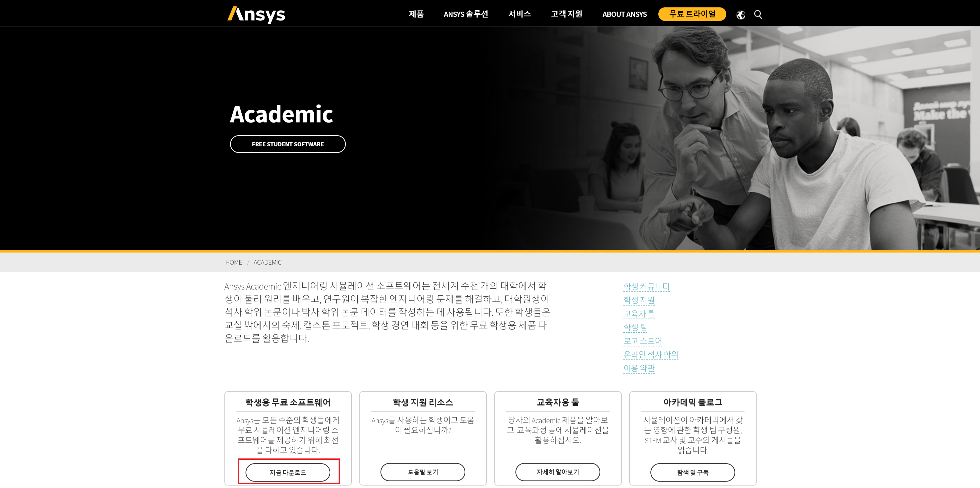The image size is (980, 488).
Task: Open the 로고 스토어 link
Action: (642, 341)
